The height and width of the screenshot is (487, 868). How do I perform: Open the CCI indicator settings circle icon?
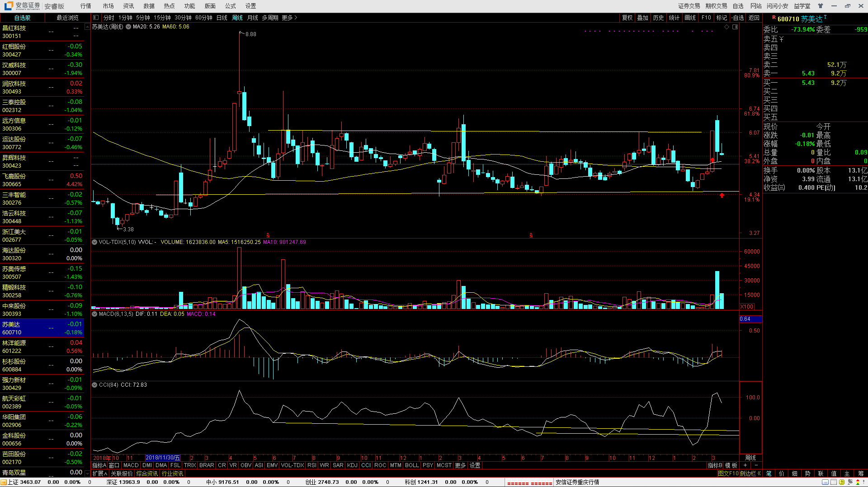pyautogui.click(x=94, y=385)
